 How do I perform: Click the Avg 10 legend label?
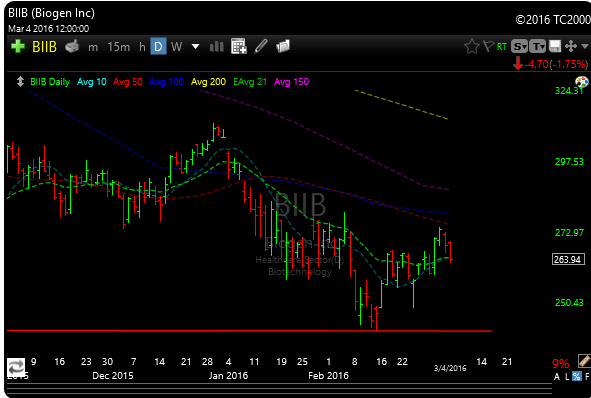click(92, 82)
